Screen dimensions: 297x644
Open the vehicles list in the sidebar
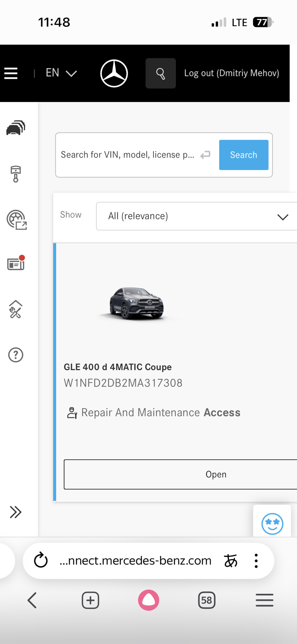pyautogui.click(x=15, y=128)
